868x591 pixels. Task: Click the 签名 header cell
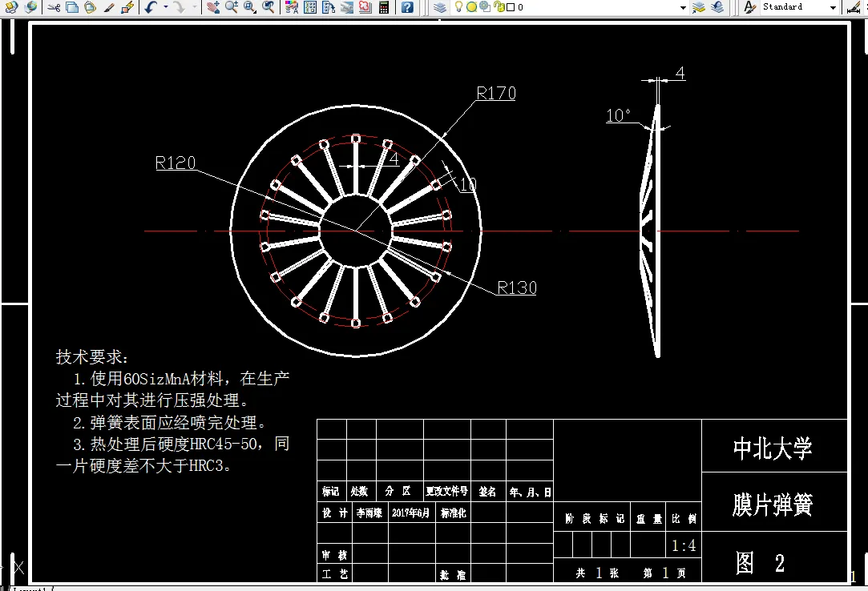[x=487, y=492]
